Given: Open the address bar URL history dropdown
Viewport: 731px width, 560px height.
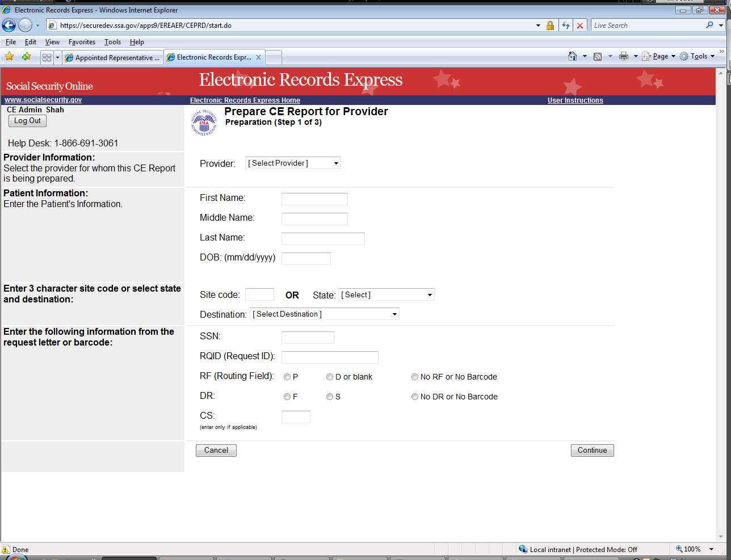Looking at the screenshot, I should [538, 26].
